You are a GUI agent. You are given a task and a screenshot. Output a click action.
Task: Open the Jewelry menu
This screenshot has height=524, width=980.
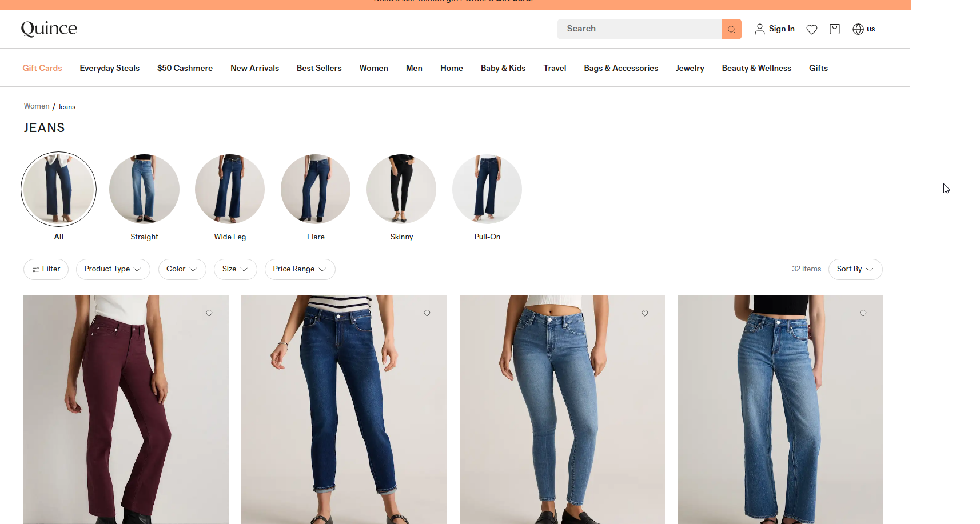[690, 68]
